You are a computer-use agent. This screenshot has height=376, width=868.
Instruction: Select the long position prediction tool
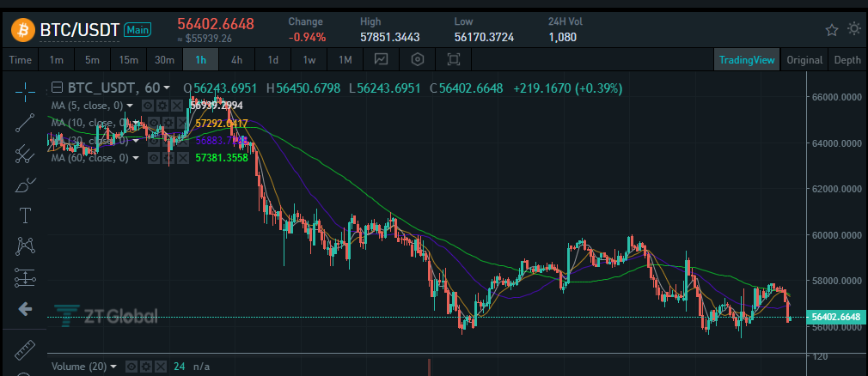coord(25,277)
